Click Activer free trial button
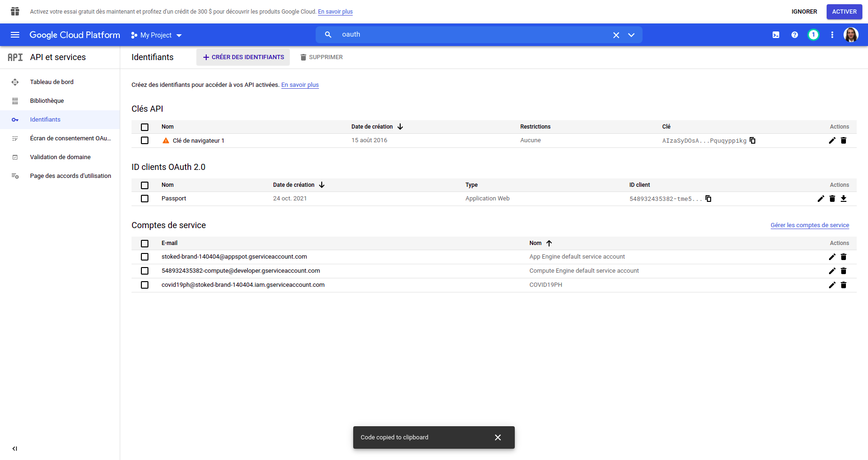 [x=844, y=12]
